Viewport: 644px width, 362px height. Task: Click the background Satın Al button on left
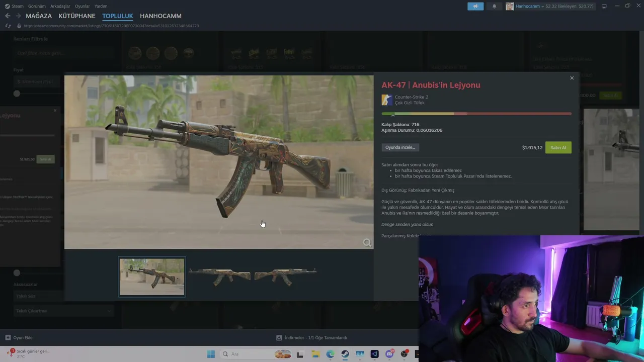(x=46, y=159)
